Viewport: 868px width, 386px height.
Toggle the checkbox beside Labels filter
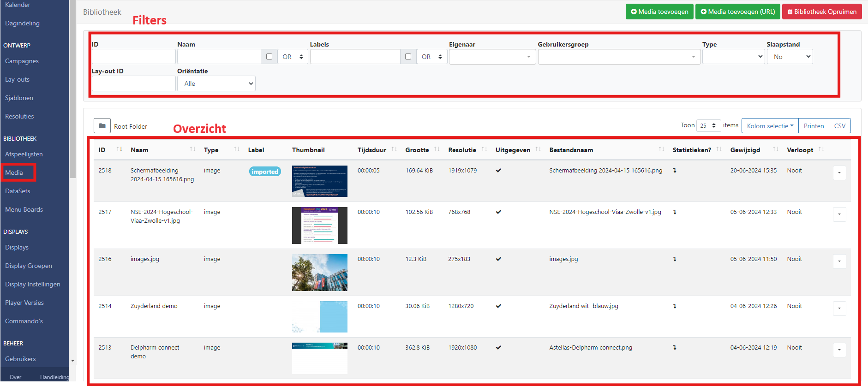[408, 57]
